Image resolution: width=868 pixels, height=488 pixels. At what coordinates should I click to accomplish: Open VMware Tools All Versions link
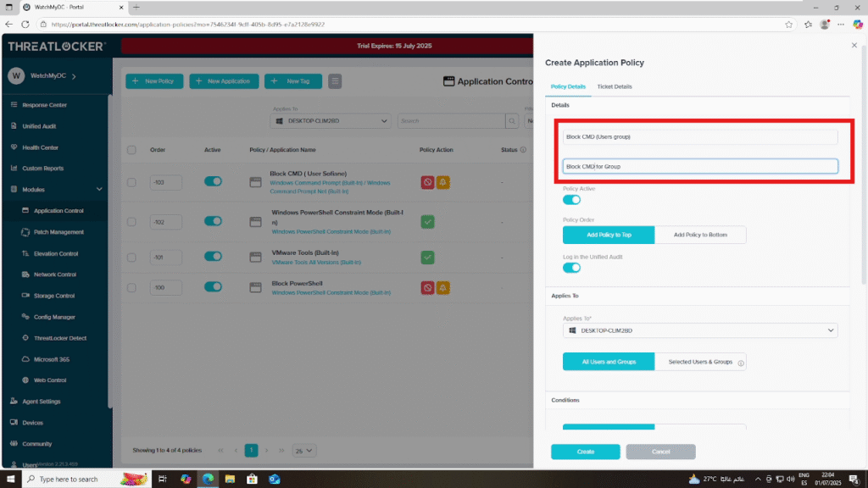pyautogui.click(x=316, y=263)
